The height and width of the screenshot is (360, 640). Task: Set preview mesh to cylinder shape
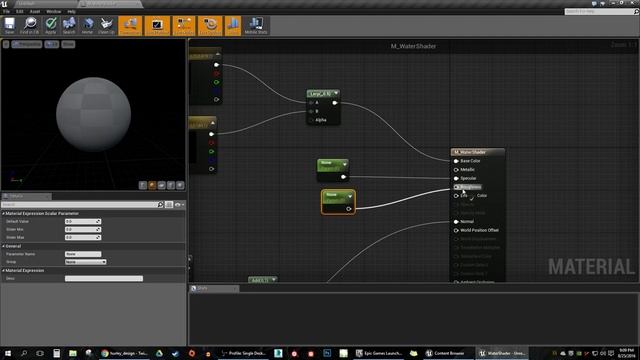point(143,185)
